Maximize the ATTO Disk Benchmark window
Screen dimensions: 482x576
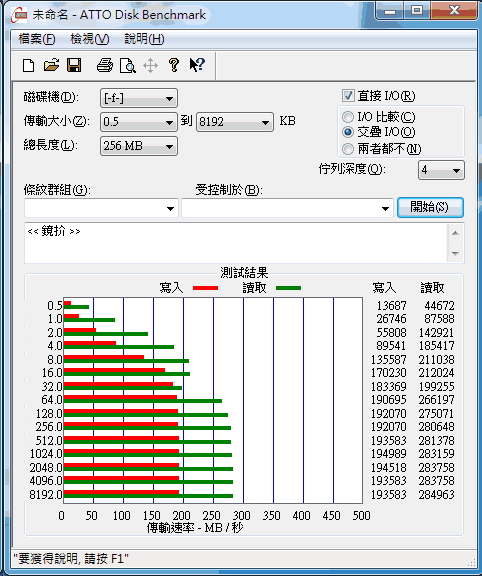tap(417, 11)
